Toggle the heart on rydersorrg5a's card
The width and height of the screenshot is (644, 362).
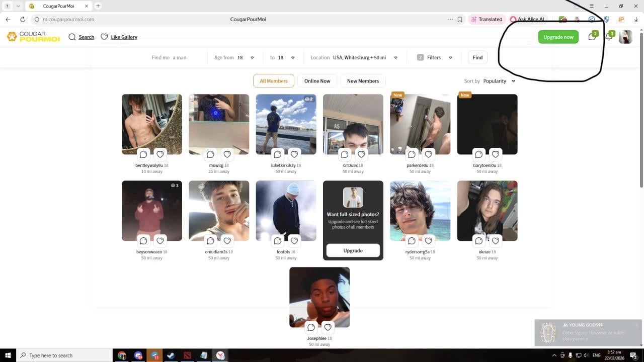click(x=428, y=241)
